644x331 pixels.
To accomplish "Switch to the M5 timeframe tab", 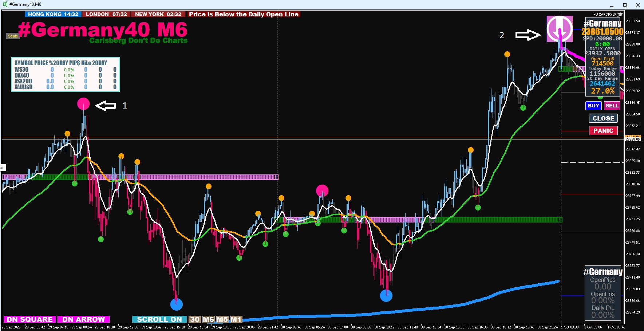I will 222,319.
